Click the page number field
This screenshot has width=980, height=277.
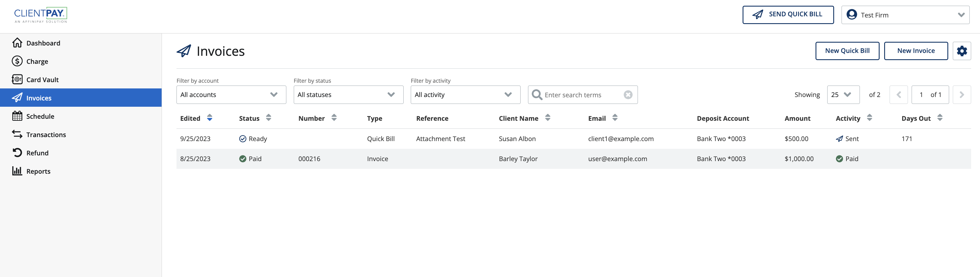(930, 95)
